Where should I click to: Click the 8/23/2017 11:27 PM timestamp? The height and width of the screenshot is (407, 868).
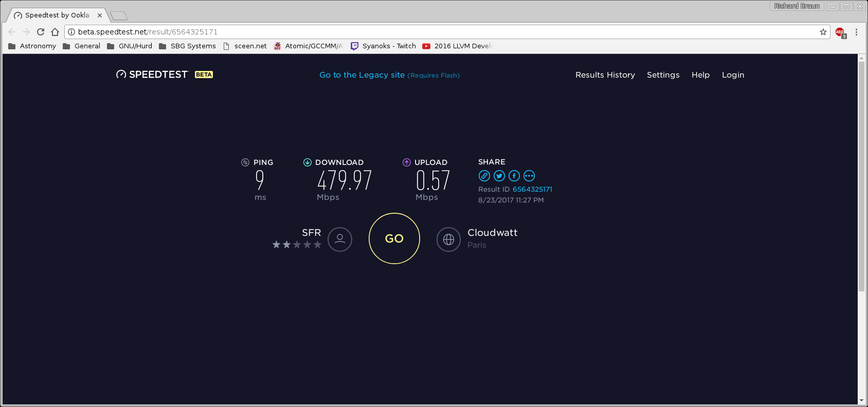point(511,200)
